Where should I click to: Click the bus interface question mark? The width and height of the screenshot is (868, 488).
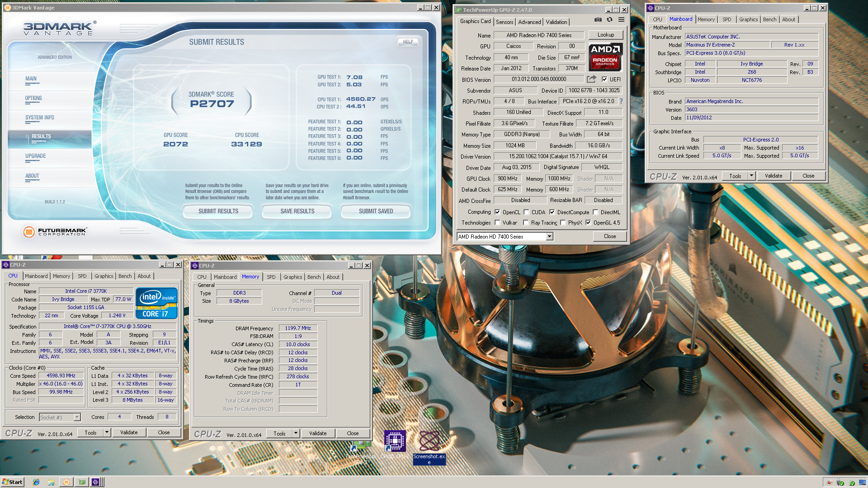coord(621,101)
